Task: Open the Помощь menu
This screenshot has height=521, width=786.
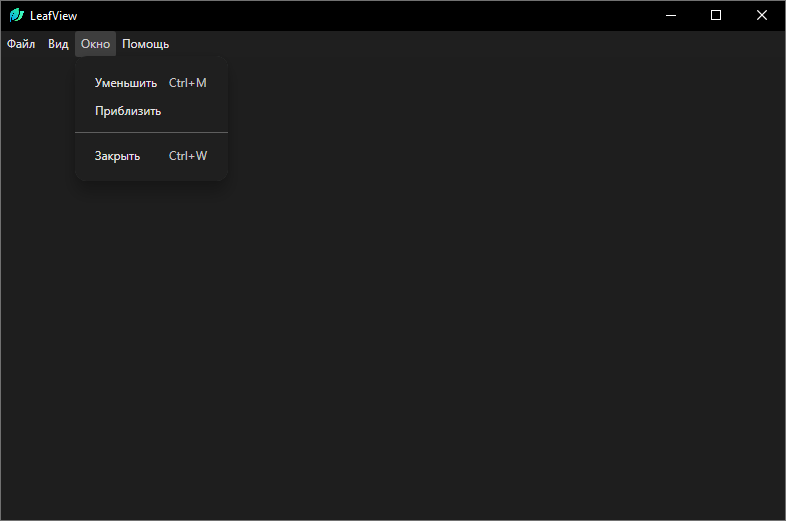Action: [145, 44]
